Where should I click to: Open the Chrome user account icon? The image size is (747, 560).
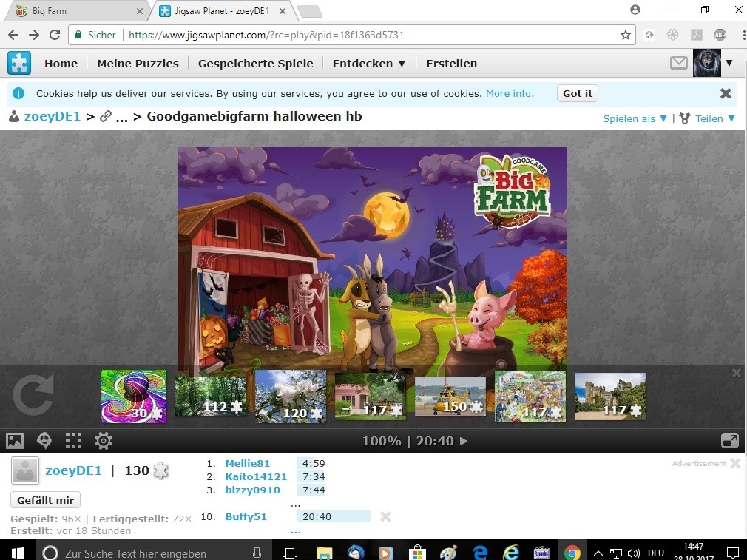coord(635,10)
